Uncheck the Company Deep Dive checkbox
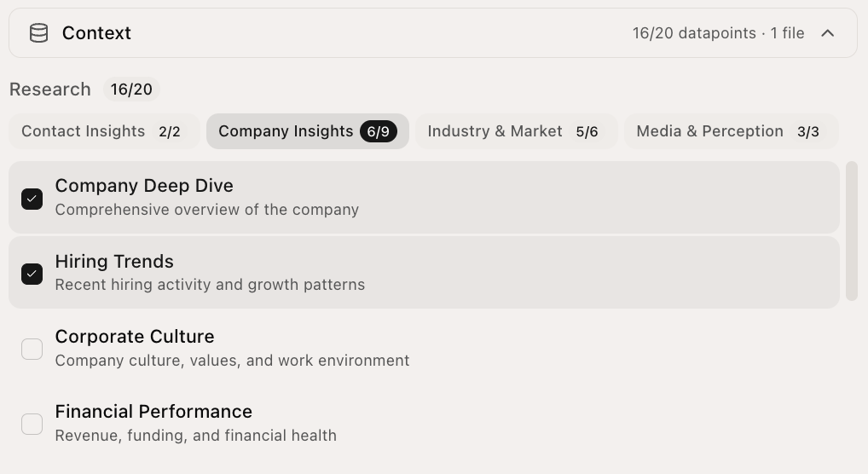 [x=32, y=199]
